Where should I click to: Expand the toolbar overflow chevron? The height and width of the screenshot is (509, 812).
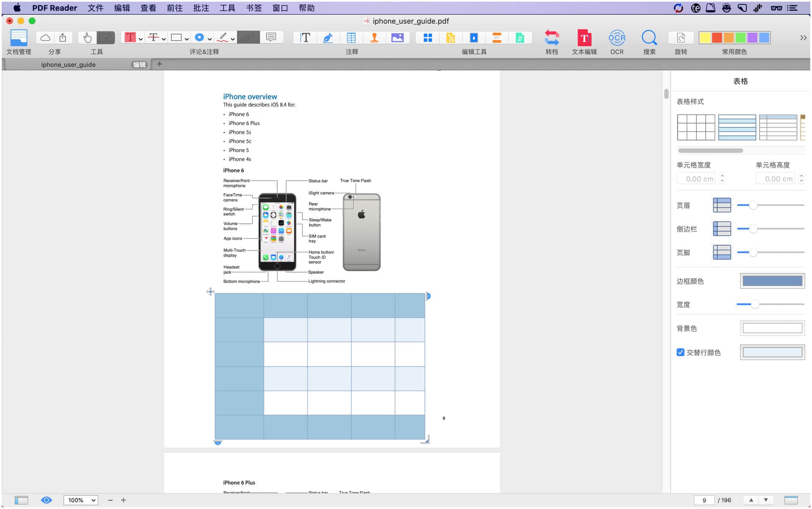click(x=803, y=38)
